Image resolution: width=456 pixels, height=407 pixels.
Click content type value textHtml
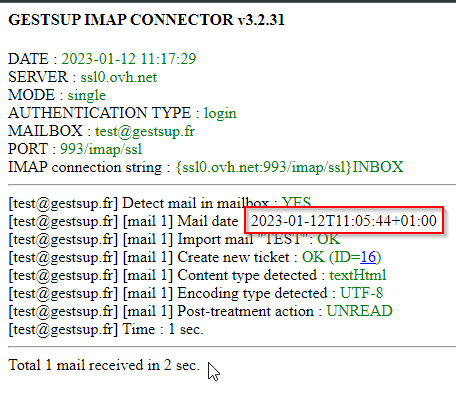(x=358, y=275)
